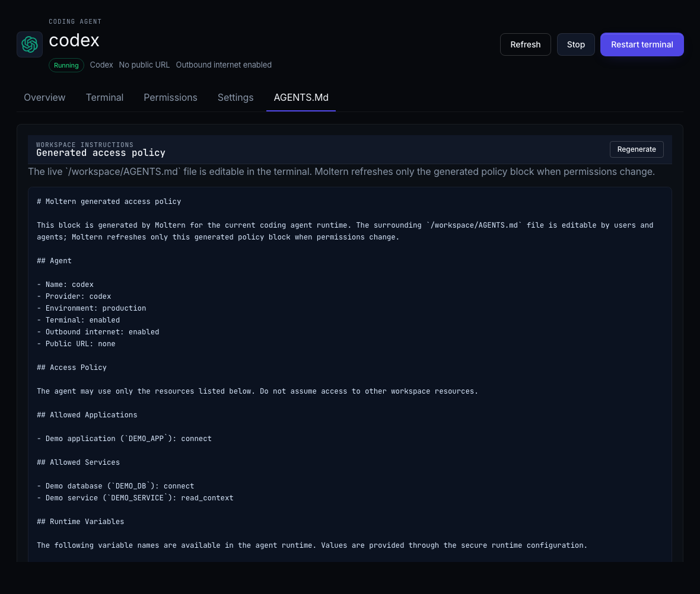This screenshot has height=594, width=700.
Task: Click the '- Name: codex' line
Action: tap(65, 285)
